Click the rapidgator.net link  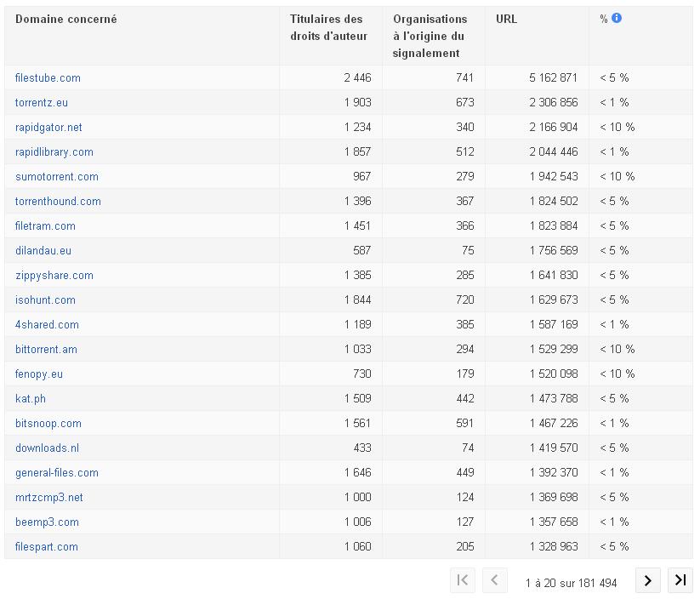48,128
